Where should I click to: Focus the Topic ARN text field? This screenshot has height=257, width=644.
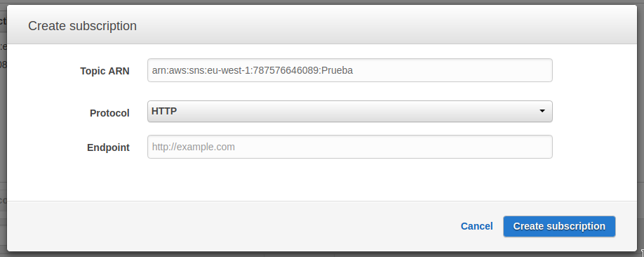tap(350, 70)
